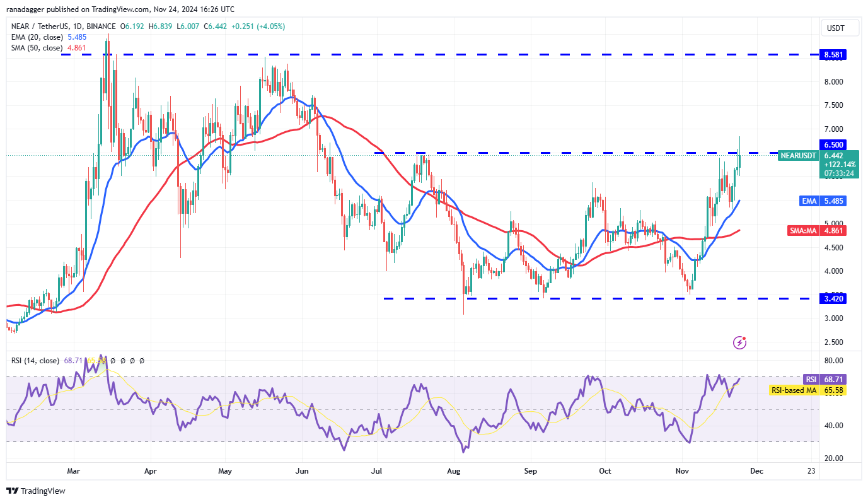Viewport: 868px width, 502px height.
Task: Select the SMA (50, close) indicator legend
Action: click(35, 47)
